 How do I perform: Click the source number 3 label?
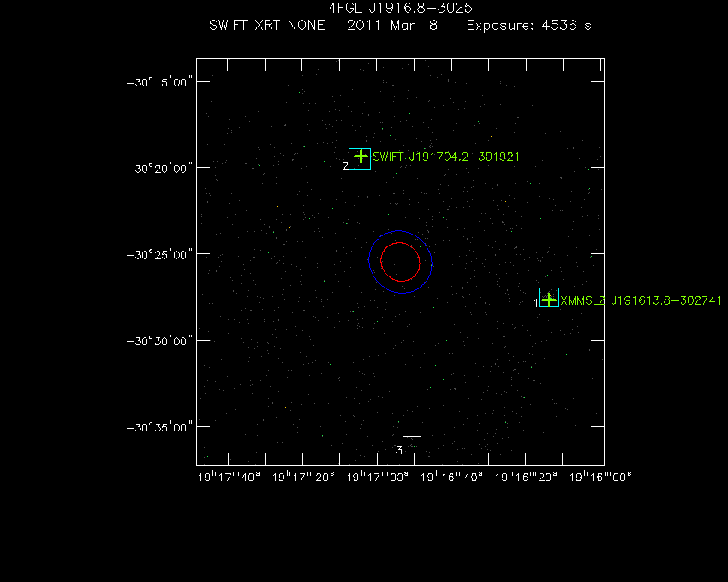[399, 450]
